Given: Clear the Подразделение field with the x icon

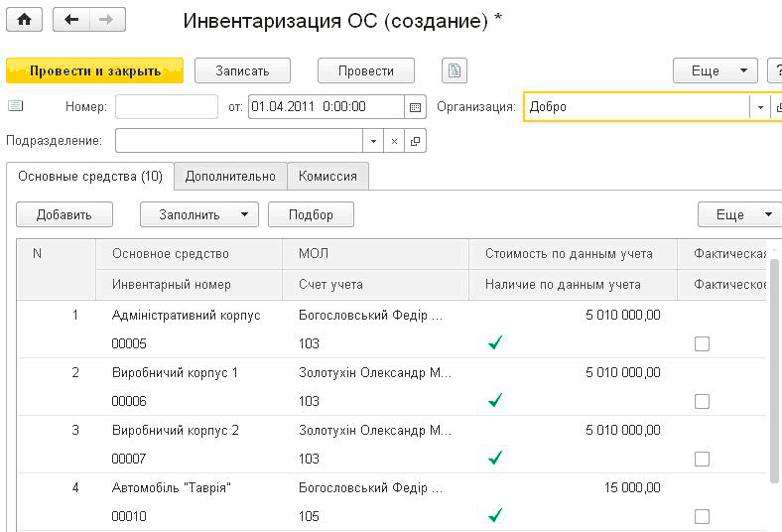Looking at the screenshot, I should click(394, 141).
